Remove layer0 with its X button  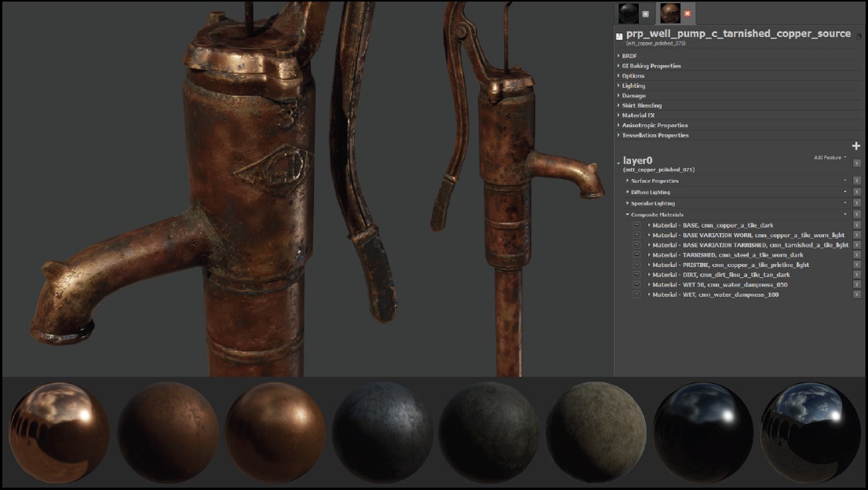pos(856,163)
